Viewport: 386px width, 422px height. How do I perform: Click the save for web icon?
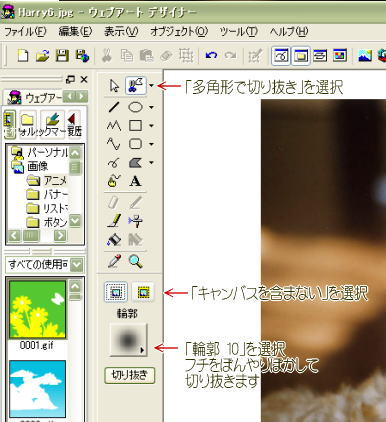82,55
